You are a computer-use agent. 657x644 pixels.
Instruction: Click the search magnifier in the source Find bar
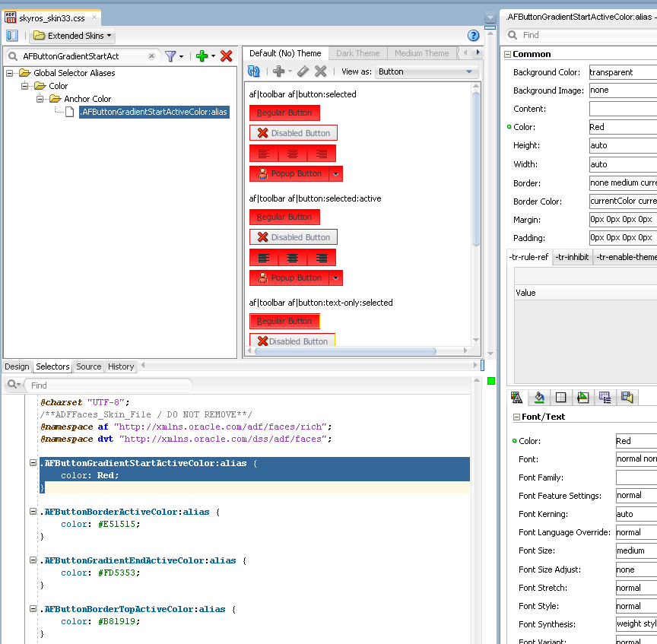click(12, 384)
